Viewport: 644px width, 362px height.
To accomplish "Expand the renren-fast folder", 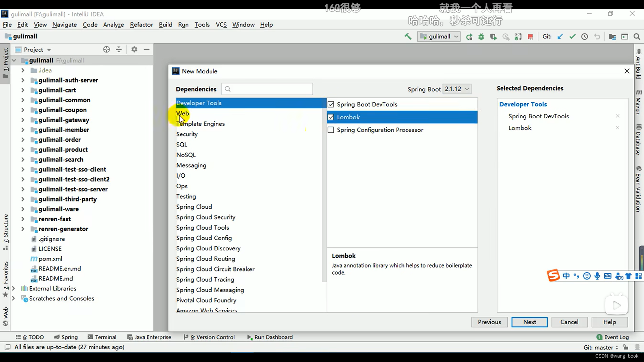I will [x=23, y=219].
